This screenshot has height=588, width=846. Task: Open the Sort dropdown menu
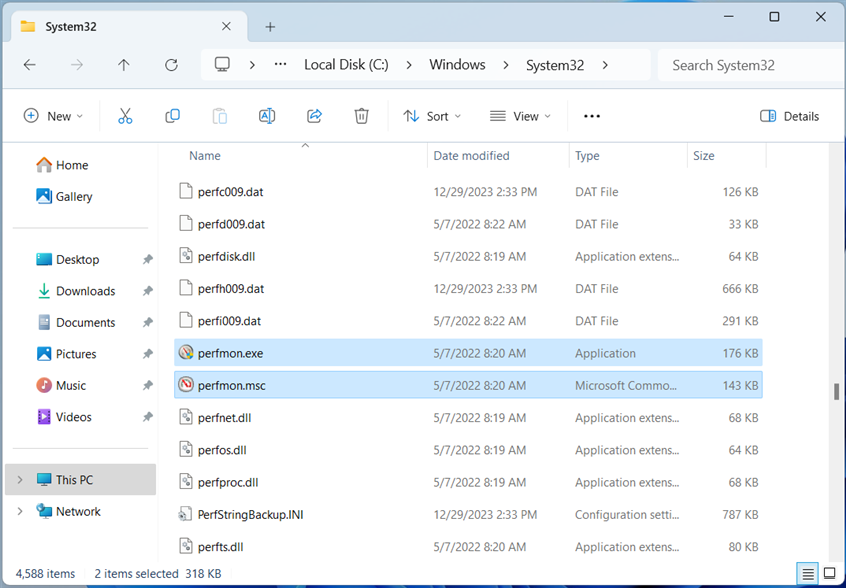[x=432, y=116]
